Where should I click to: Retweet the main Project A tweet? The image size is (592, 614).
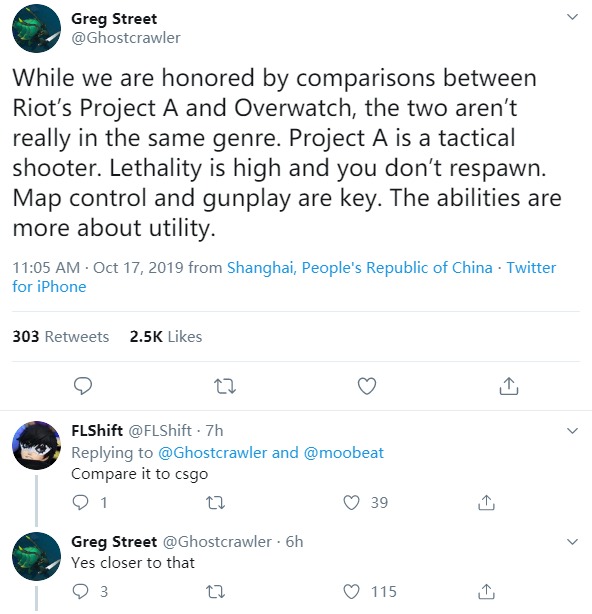226,386
